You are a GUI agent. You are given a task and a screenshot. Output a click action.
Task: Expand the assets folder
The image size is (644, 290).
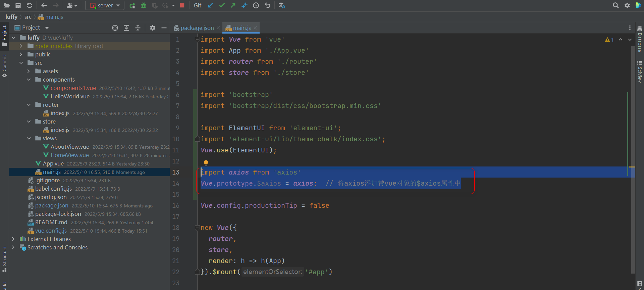point(29,71)
